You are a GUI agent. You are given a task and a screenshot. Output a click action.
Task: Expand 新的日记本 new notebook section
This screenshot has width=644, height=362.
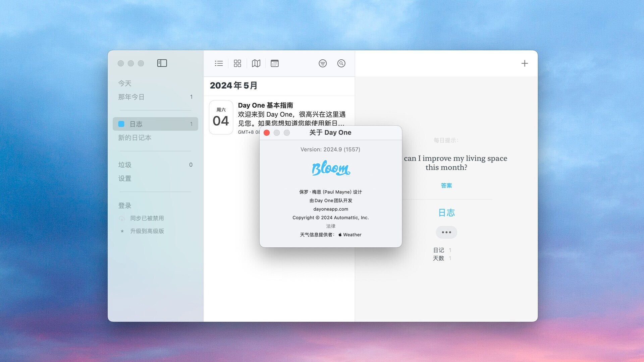click(135, 137)
